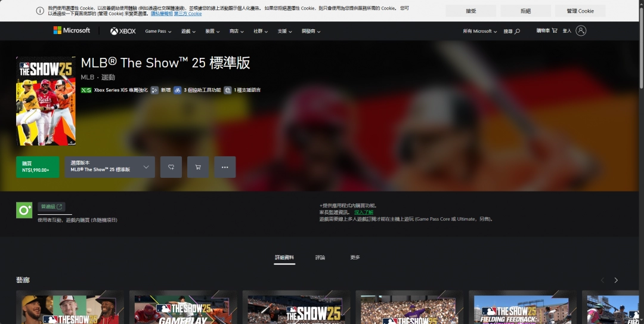Open the fourth gallery thumbnail with pitcher
The image size is (644, 324).
coord(410,307)
